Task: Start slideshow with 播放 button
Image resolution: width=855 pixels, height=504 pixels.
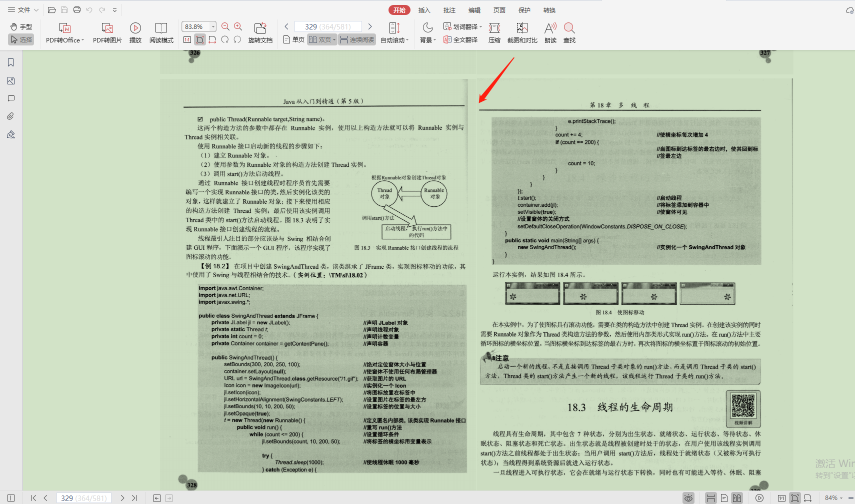Action: pos(135,33)
